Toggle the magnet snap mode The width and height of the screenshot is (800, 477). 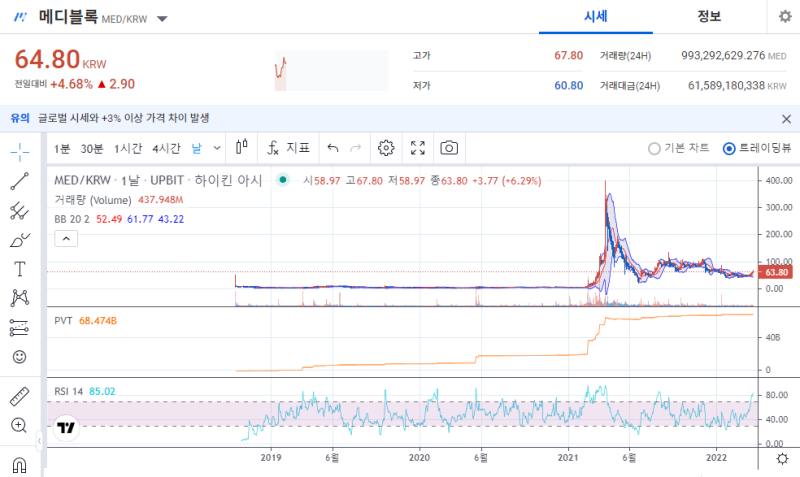click(x=19, y=465)
